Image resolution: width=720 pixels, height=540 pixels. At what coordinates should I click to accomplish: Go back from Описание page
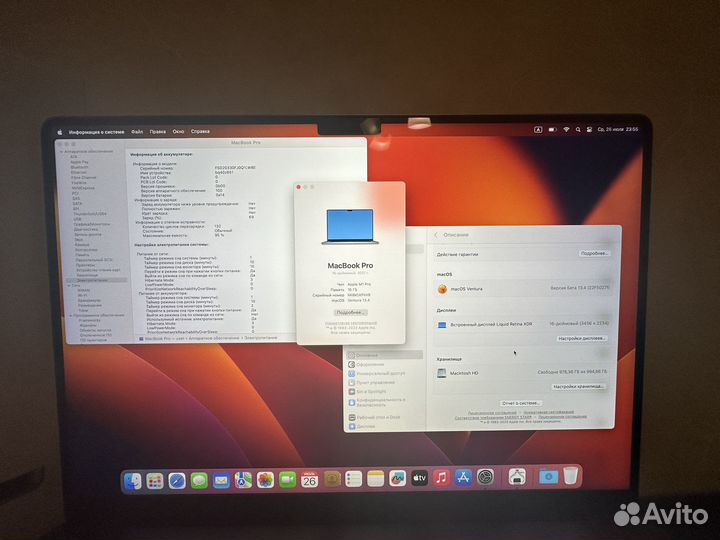coord(436,235)
